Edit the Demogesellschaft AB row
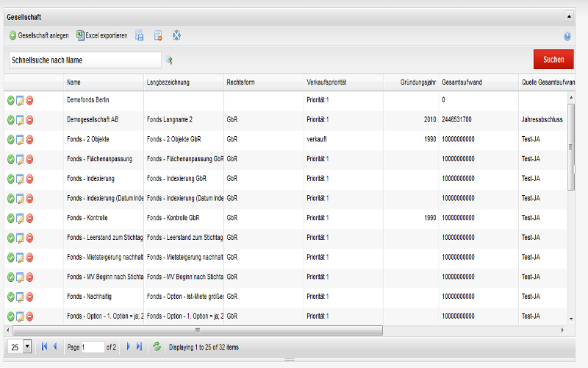 pos(21,120)
